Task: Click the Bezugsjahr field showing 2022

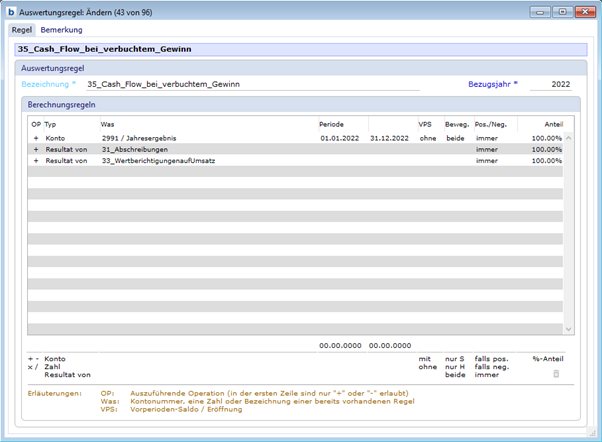Action: [555, 85]
